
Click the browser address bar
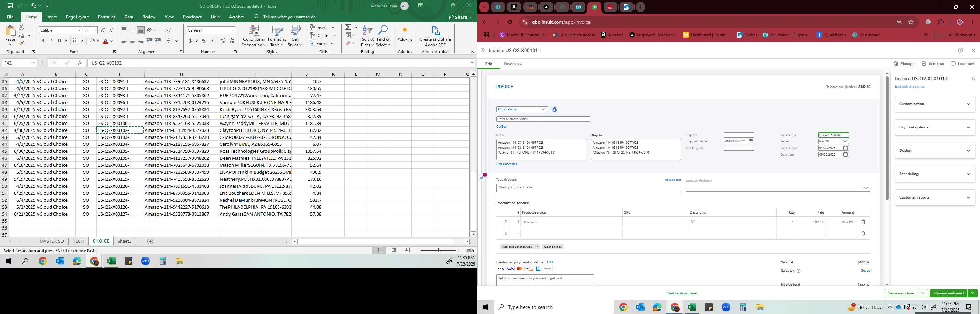coord(708,22)
